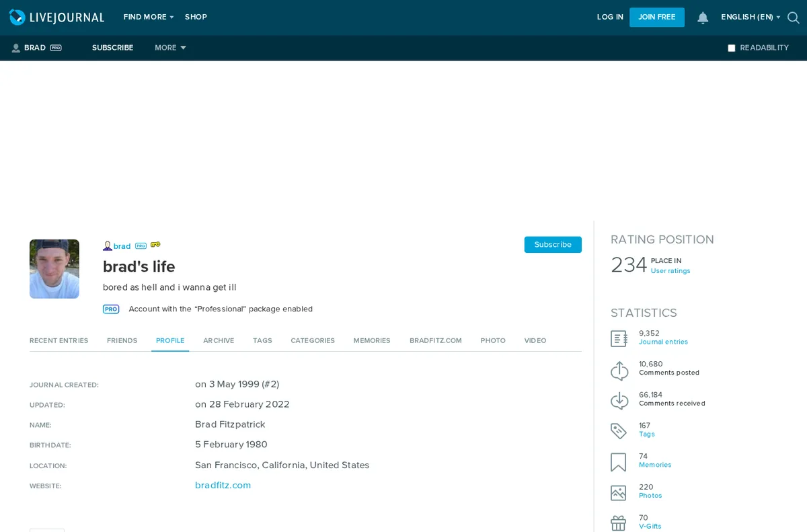This screenshot has height=532, width=807.
Task: Click the user silhouette icon beside BRAD
Action: [16, 48]
